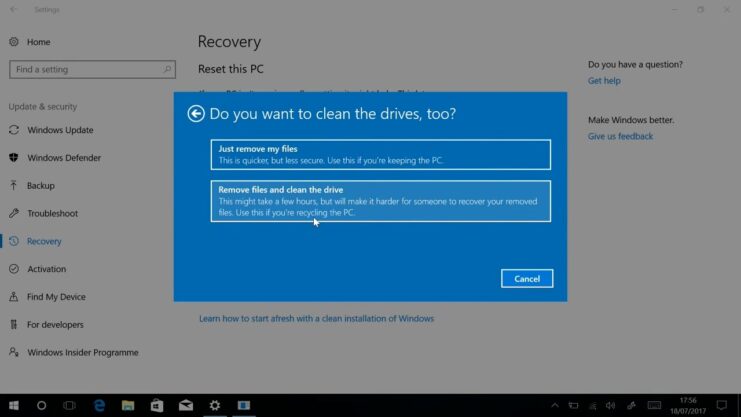Click in the Find a setting box
This screenshot has width=741, height=417.
[92, 70]
